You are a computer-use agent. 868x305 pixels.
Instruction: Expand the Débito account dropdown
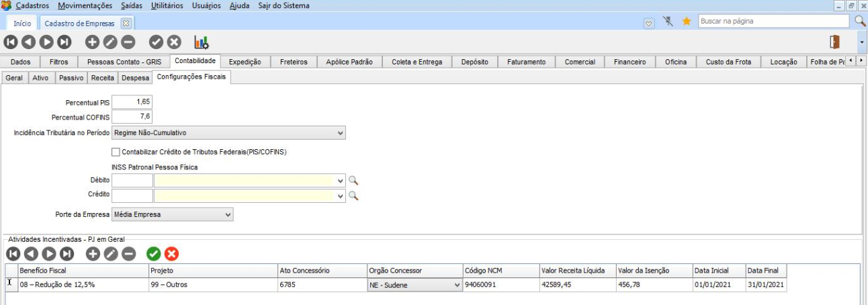341,181
